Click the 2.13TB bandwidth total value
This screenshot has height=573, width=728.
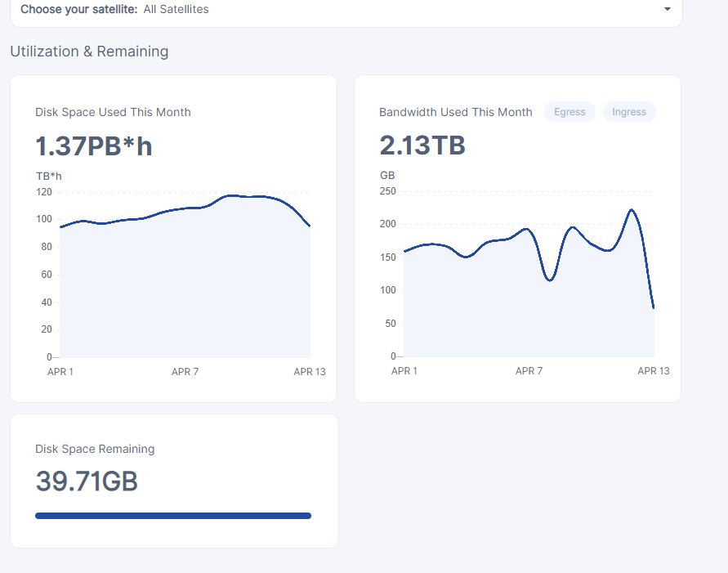pos(422,146)
